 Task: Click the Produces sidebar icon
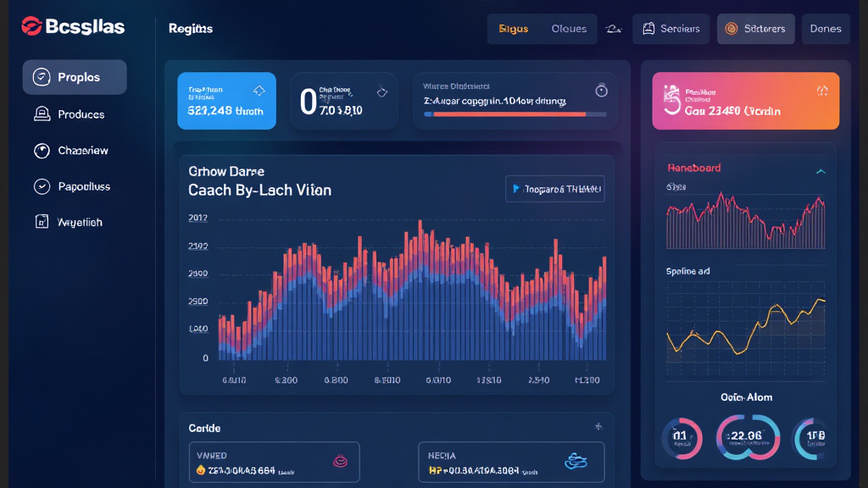pos(42,114)
